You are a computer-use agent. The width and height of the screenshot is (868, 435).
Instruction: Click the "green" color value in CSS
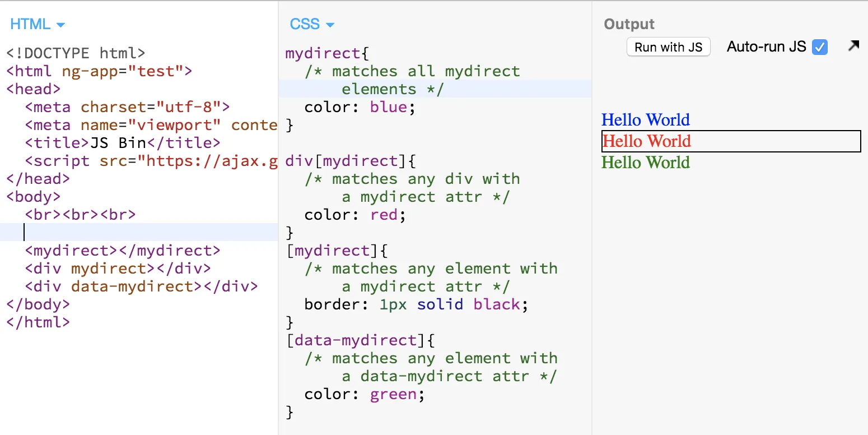(393, 394)
